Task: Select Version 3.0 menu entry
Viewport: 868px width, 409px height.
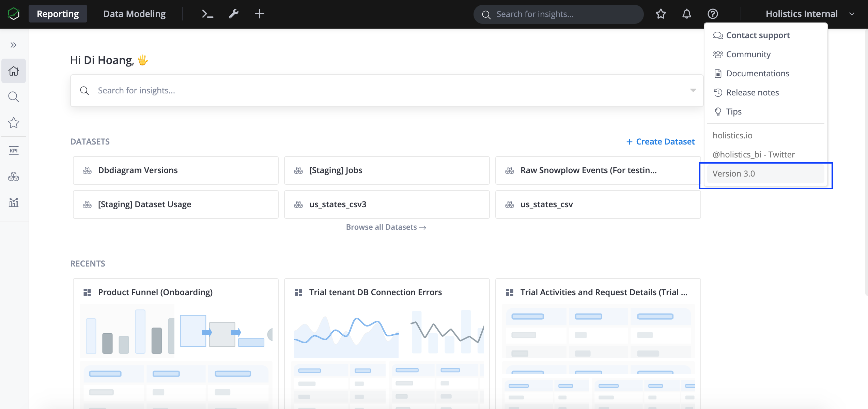Action: click(x=766, y=174)
